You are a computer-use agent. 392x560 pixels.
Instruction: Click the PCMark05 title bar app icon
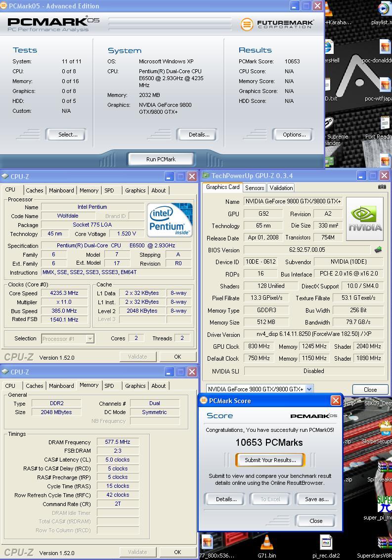(3, 6)
